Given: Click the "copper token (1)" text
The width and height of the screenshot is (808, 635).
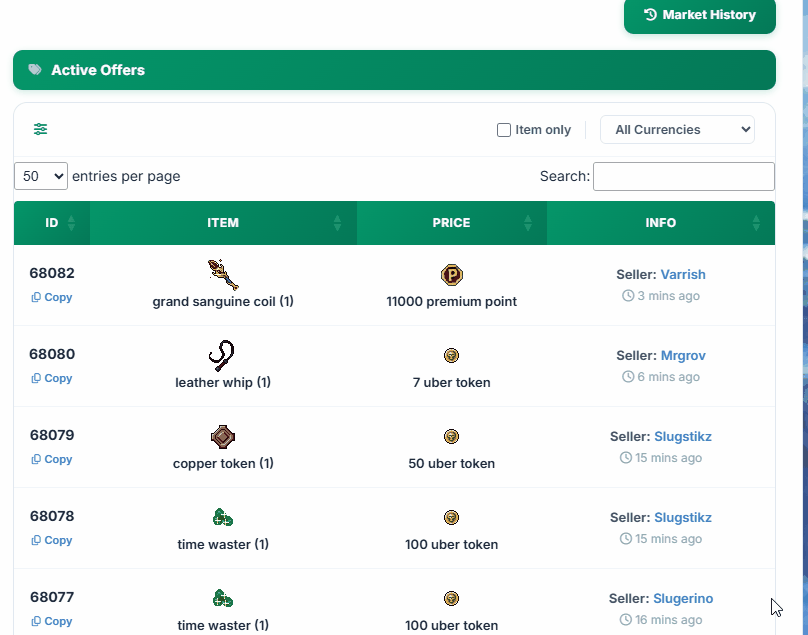Looking at the screenshot, I should [223, 463].
